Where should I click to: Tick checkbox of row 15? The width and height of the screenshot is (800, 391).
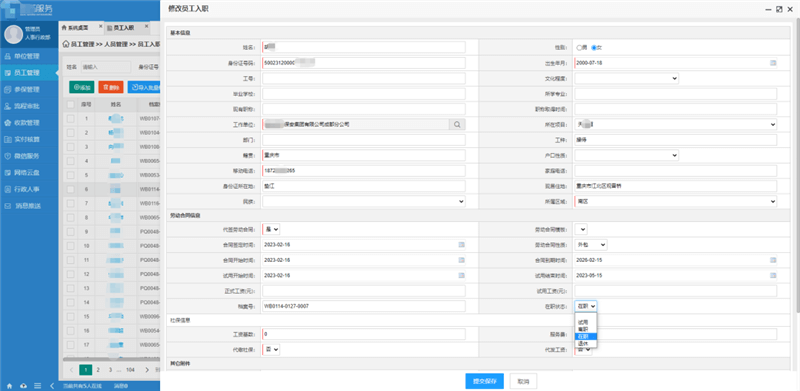(70, 316)
